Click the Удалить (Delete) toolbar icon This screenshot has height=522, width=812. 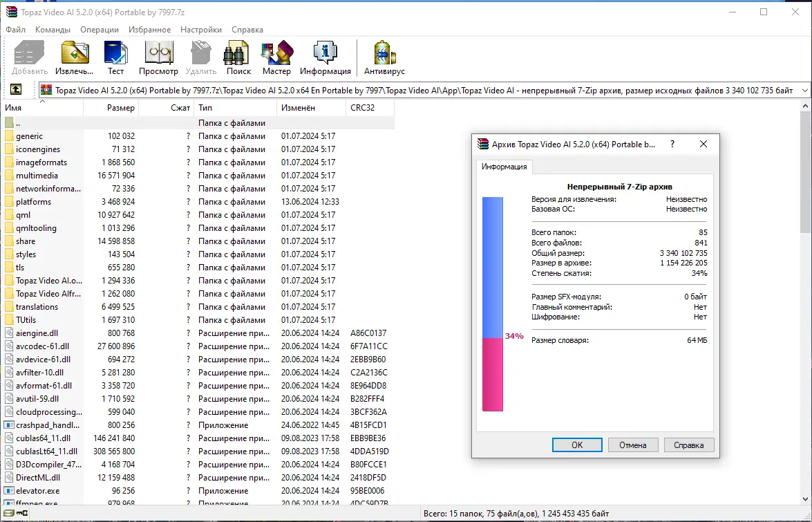coord(200,57)
